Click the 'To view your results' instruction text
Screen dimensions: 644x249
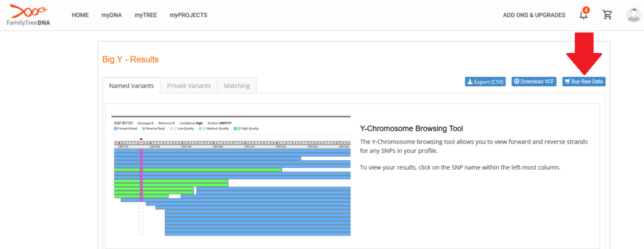pos(460,168)
